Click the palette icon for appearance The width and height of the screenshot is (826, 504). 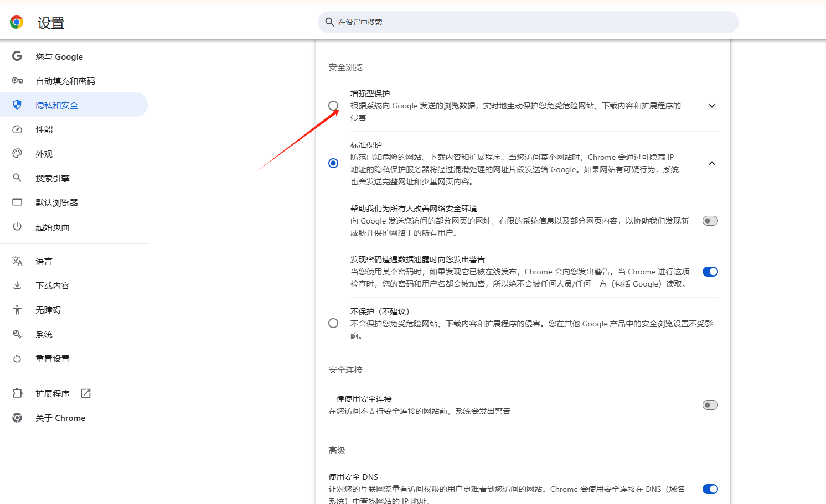(17, 154)
